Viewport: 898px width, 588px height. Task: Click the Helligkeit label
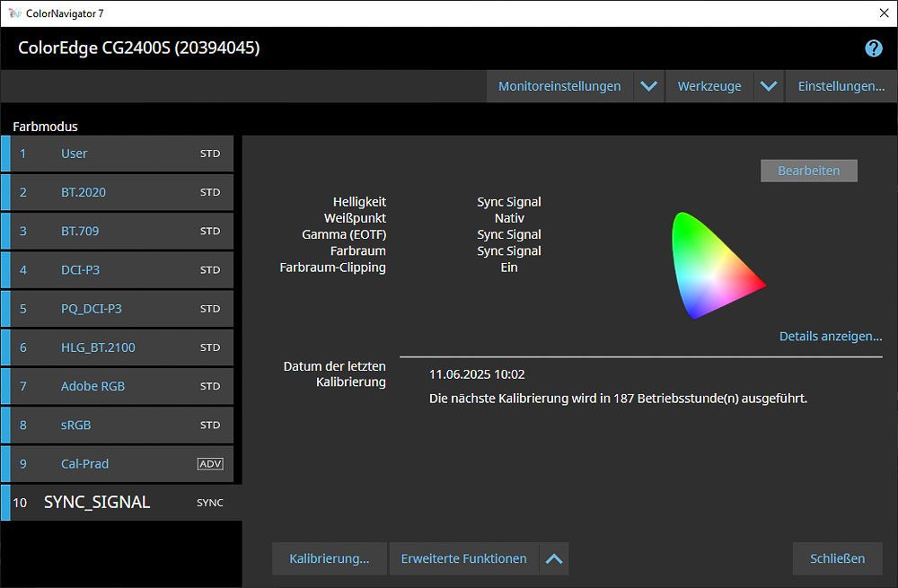pos(359,202)
